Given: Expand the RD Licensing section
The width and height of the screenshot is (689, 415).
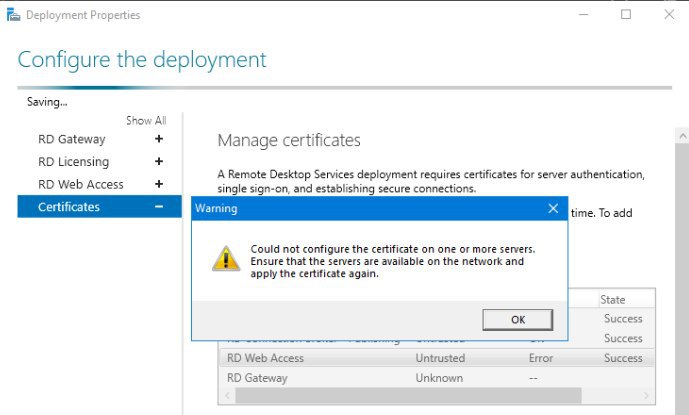Looking at the screenshot, I should point(159,161).
